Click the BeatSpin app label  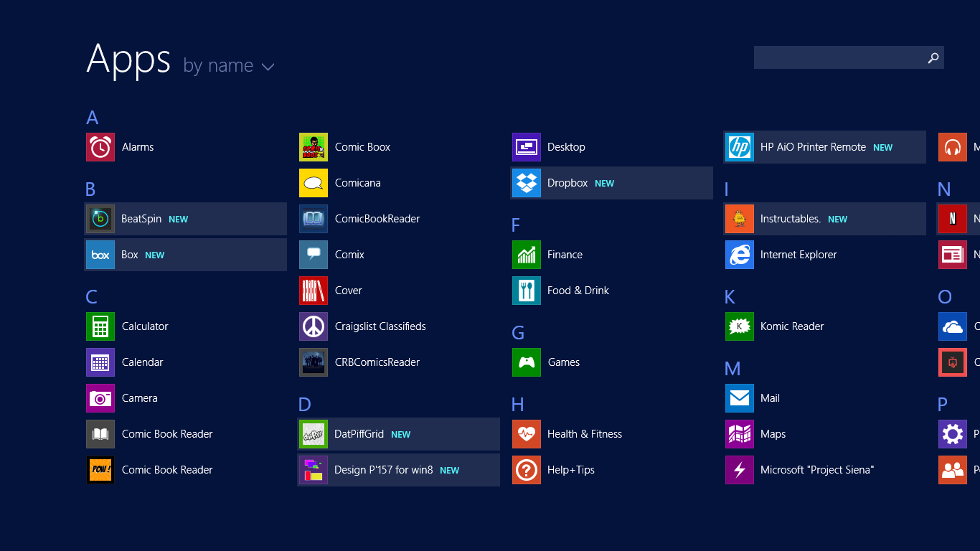click(141, 219)
